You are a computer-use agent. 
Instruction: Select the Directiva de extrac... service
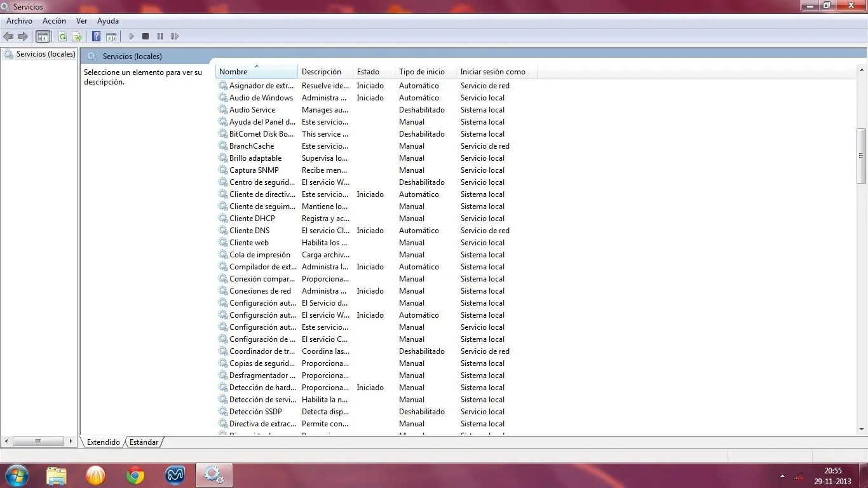263,423
